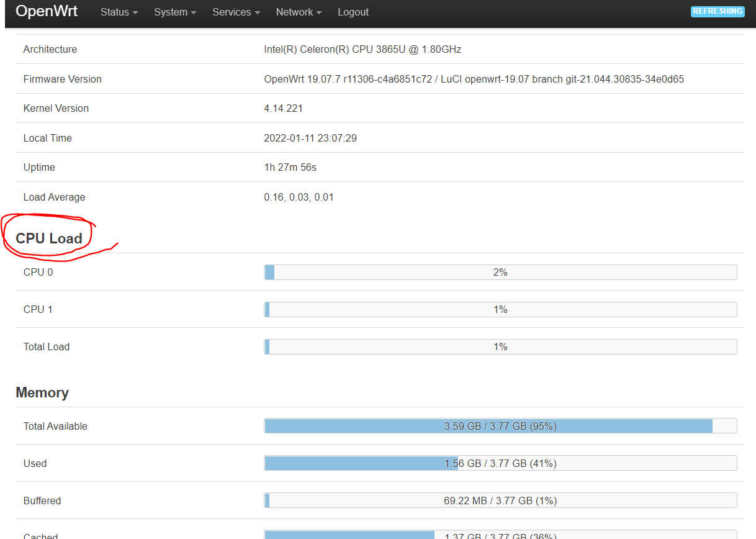Click the Load Average label

point(54,197)
